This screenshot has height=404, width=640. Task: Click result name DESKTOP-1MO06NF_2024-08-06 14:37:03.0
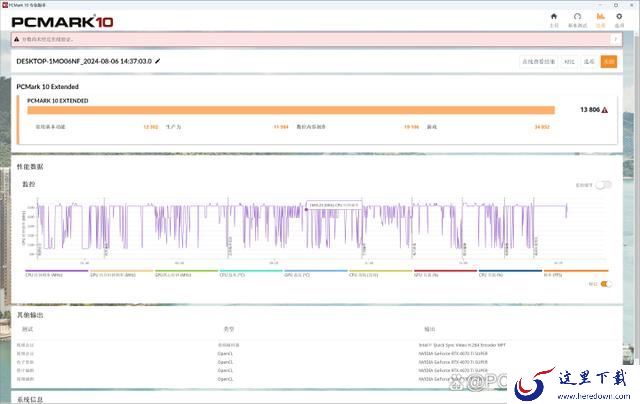[x=84, y=61]
